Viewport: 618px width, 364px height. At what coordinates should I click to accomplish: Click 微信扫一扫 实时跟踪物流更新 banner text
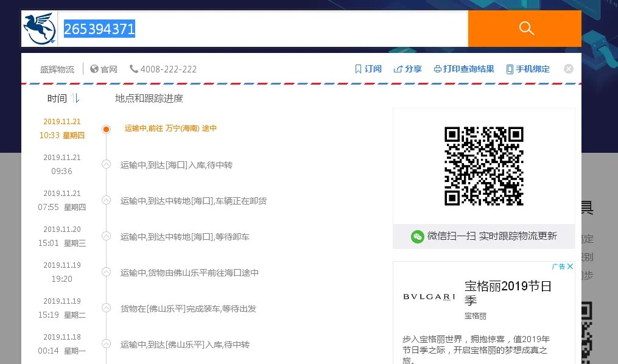[492, 236]
